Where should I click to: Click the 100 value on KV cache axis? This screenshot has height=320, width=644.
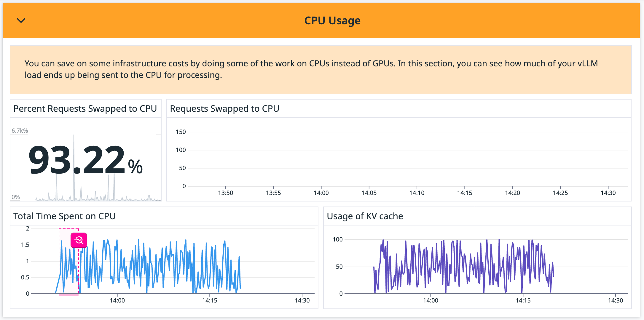339,239
